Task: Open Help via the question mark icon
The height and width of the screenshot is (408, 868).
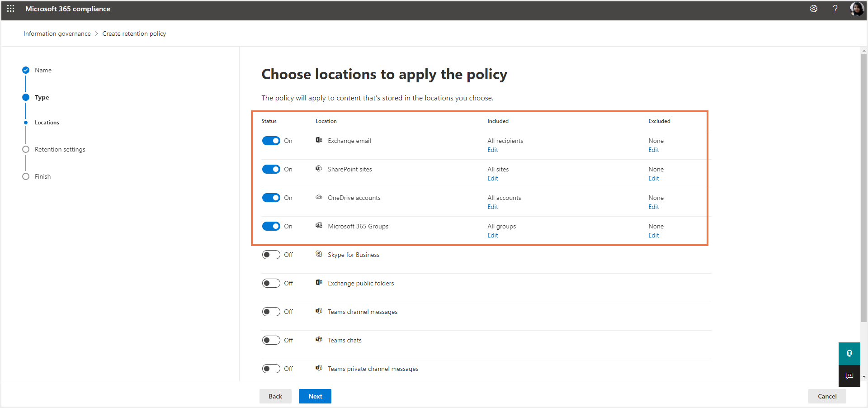Action: 835,9
